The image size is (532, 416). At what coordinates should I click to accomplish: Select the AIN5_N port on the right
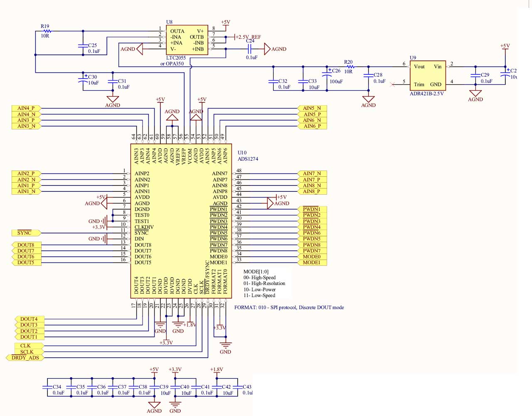pyautogui.click(x=312, y=108)
